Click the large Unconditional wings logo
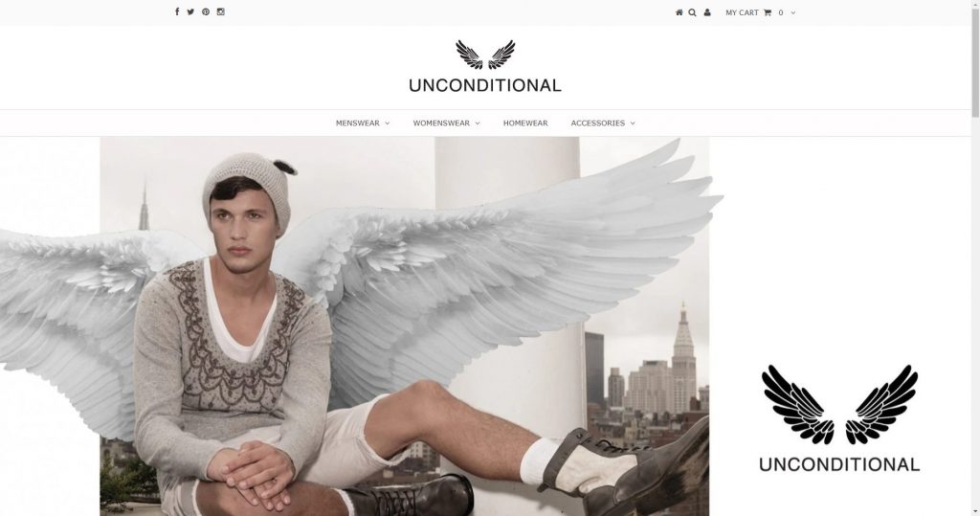Image resolution: width=980 pixels, height=516 pixels. click(x=839, y=417)
